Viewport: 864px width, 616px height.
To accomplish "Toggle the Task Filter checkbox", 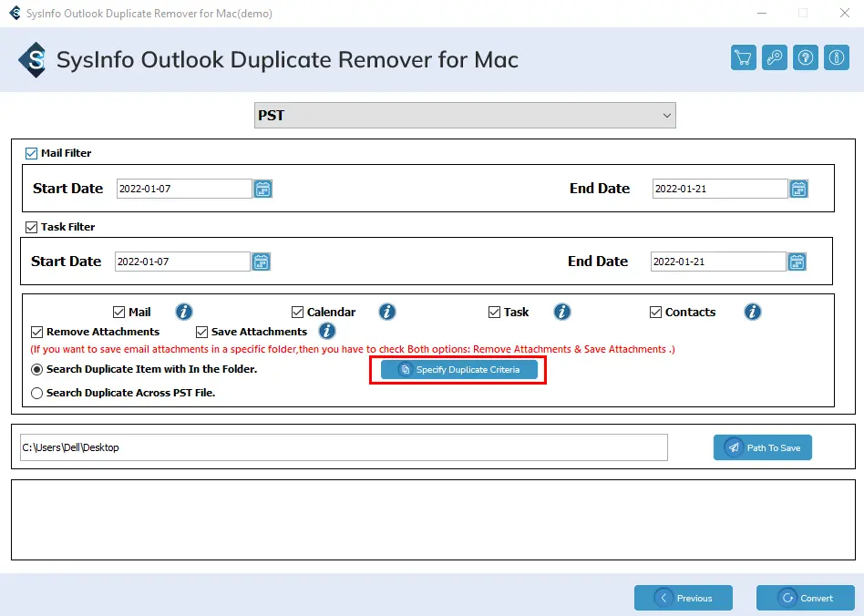I will [31, 227].
